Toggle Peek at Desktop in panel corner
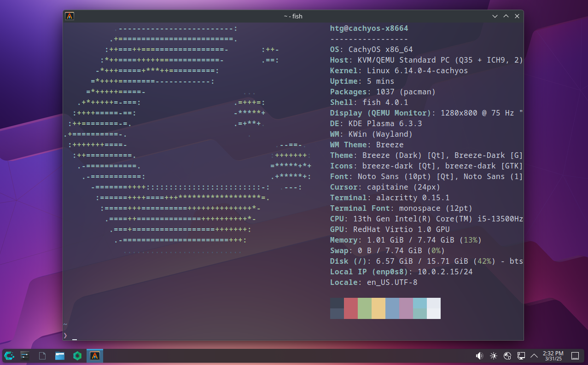Image resolution: width=588 pixels, height=365 pixels. click(x=575, y=355)
